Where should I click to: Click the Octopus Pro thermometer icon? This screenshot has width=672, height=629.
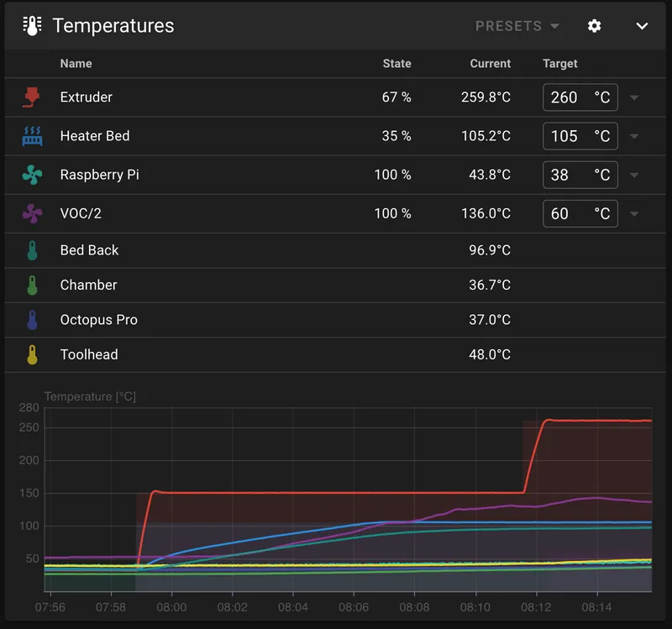click(x=32, y=320)
